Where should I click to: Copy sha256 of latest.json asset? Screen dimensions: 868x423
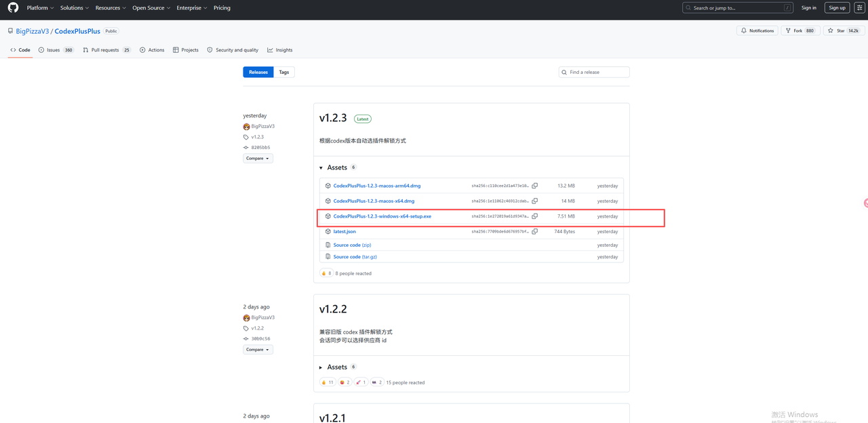pos(535,232)
